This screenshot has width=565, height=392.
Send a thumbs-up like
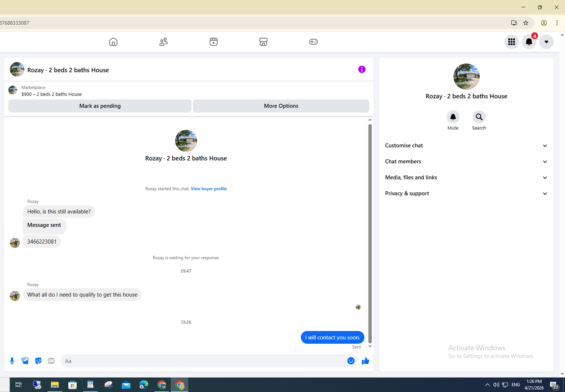tap(366, 361)
